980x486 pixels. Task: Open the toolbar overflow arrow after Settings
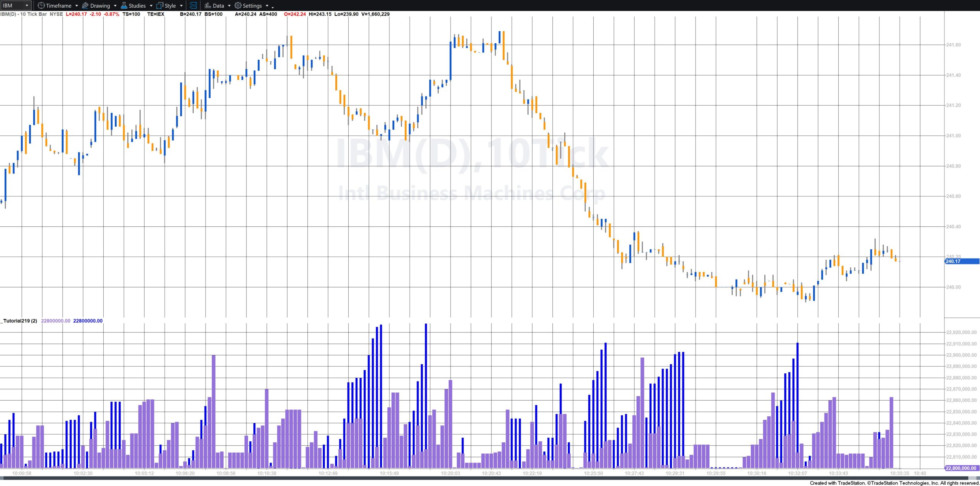[x=273, y=7]
